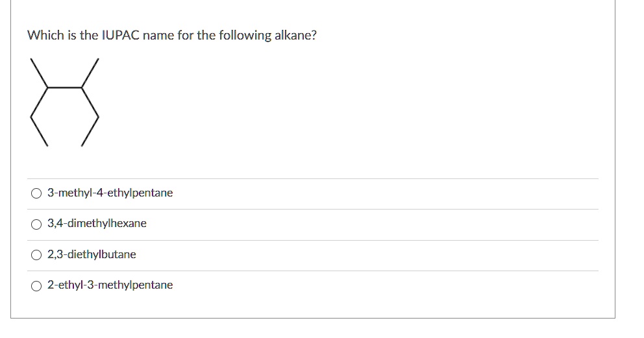Click the 2-ethyl-3-methylpentane answer label text
644x338 pixels.
coord(110,285)
